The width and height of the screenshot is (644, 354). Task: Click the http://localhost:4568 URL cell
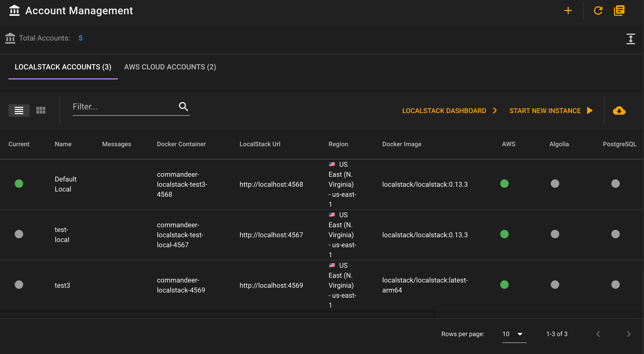(271, 184)
